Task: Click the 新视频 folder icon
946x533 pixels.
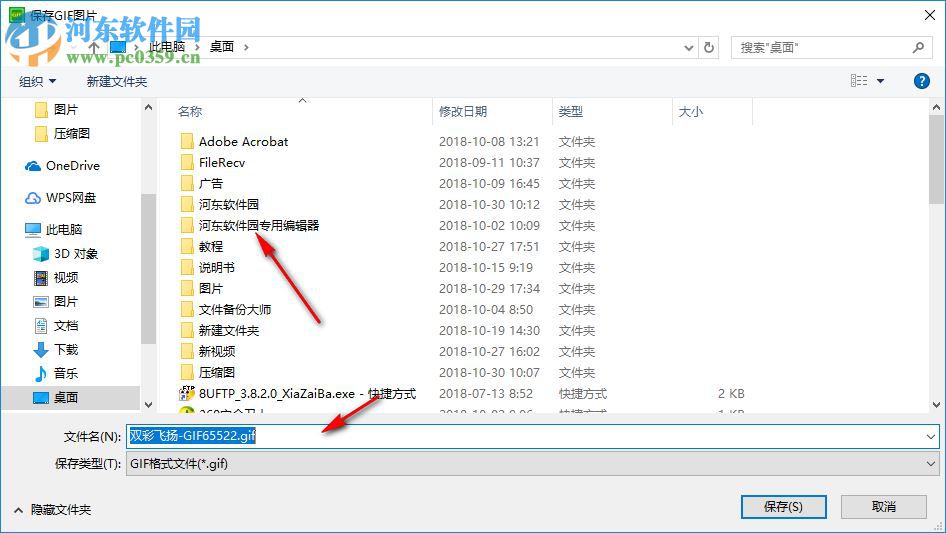Action: point(187,351)
